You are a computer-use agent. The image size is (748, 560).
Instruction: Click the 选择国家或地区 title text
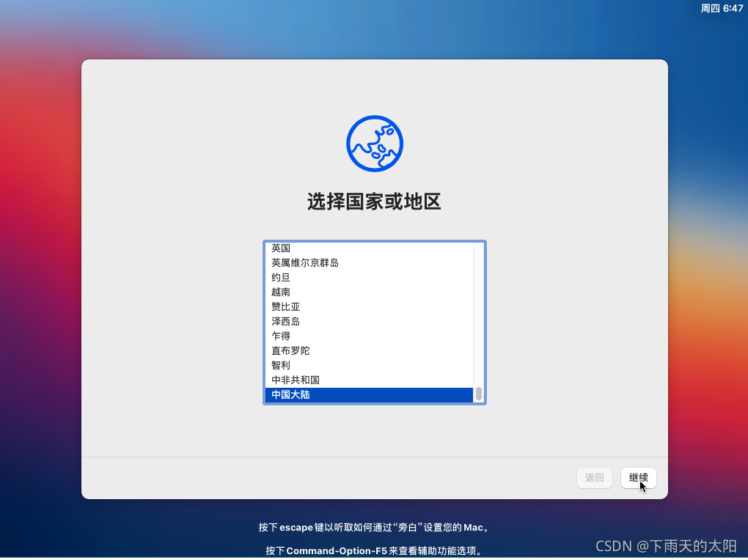click(x=375, y=202)
